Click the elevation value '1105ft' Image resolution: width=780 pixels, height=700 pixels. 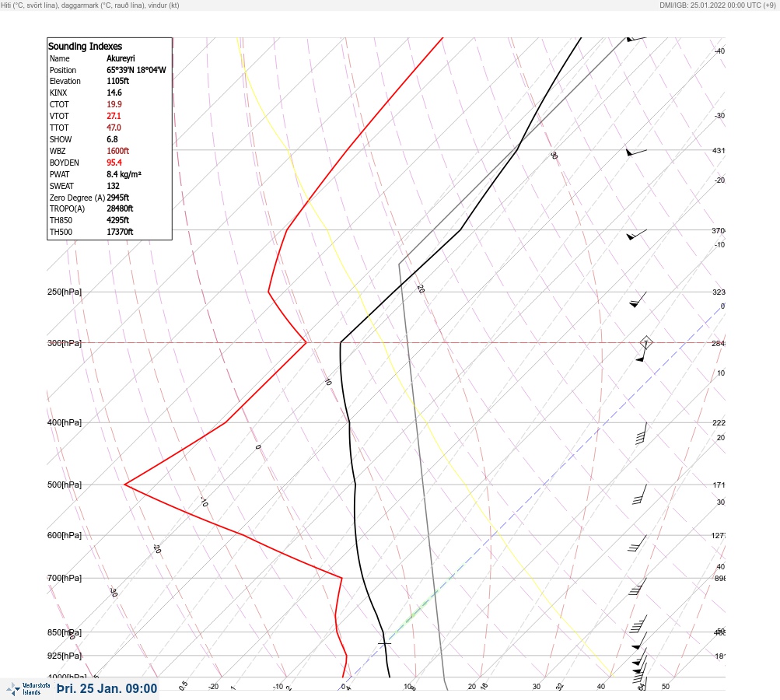118,81
